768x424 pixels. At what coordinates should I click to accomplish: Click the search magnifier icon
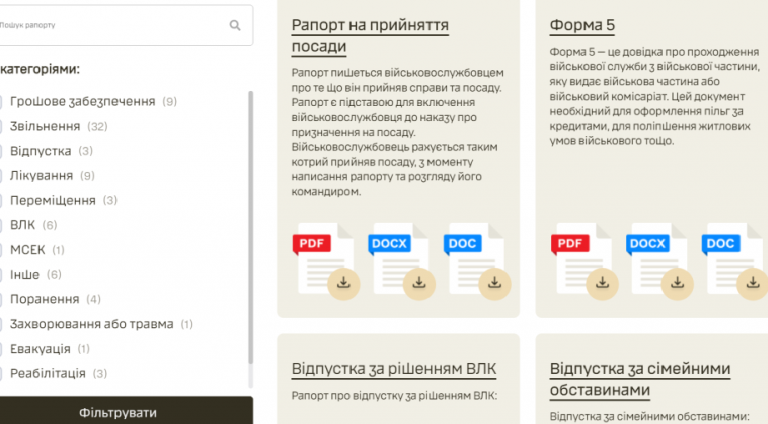(x=235, y=25)
